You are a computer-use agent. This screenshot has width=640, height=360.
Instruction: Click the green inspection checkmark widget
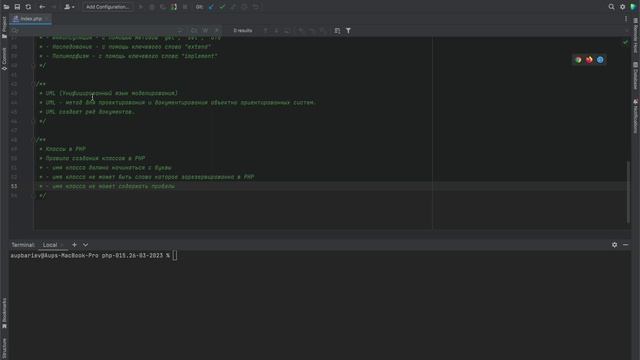click(625, 42)
